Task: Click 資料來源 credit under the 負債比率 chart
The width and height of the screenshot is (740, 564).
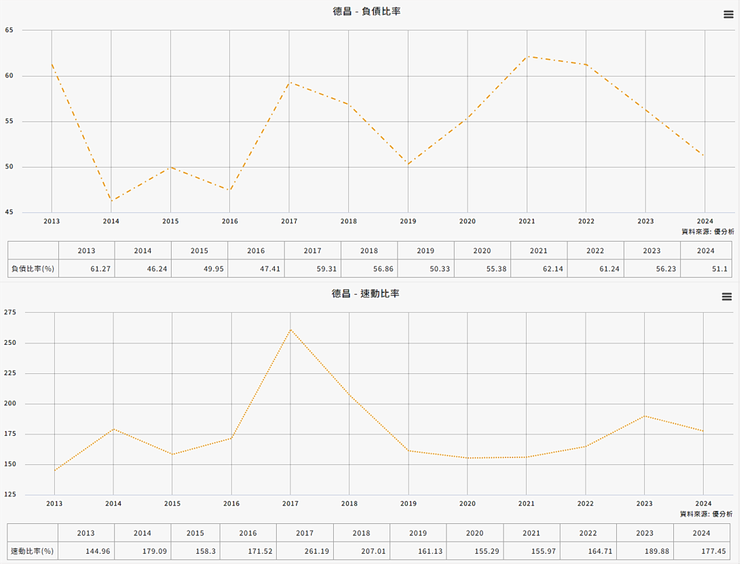Action: click(707, 231)
